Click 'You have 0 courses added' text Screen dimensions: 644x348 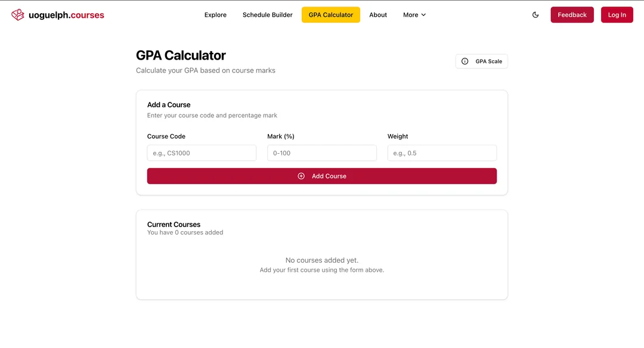(185, 232)
